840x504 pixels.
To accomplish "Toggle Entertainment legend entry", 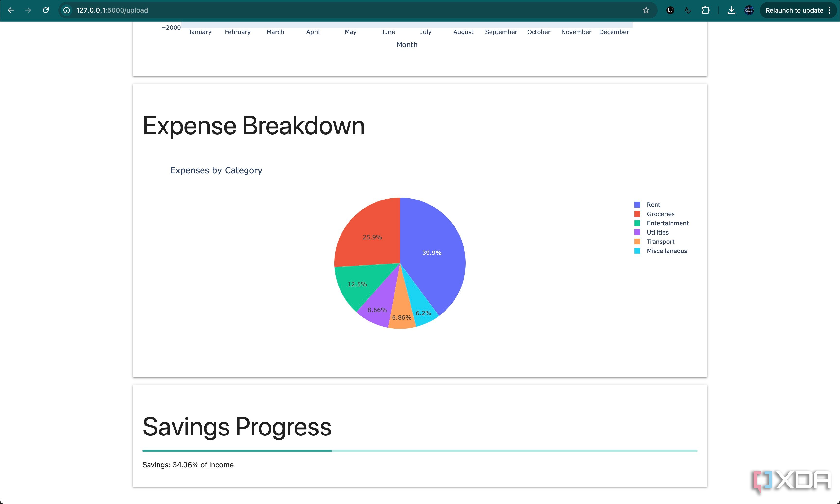I will click(667, 223).
